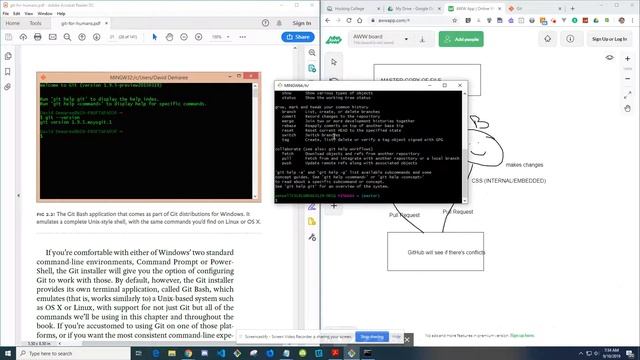This screenshot has height=360, width=640.
Task: Go back in Chrome
Action: (328, 20)
